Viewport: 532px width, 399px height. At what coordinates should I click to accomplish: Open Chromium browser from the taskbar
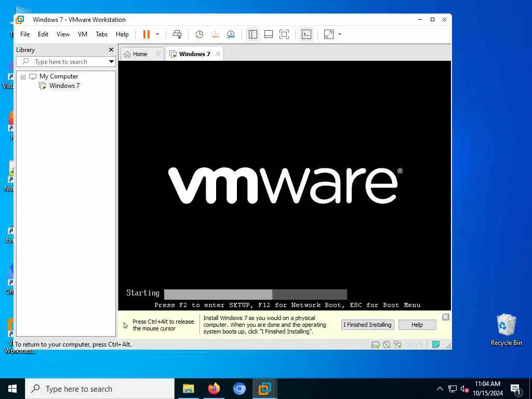coord(239,389)
